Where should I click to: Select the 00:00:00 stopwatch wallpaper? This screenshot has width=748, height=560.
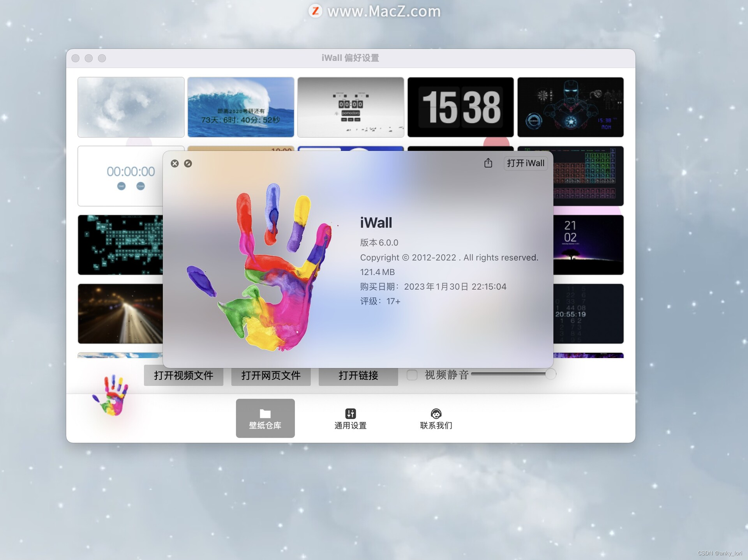click(120, 176)
